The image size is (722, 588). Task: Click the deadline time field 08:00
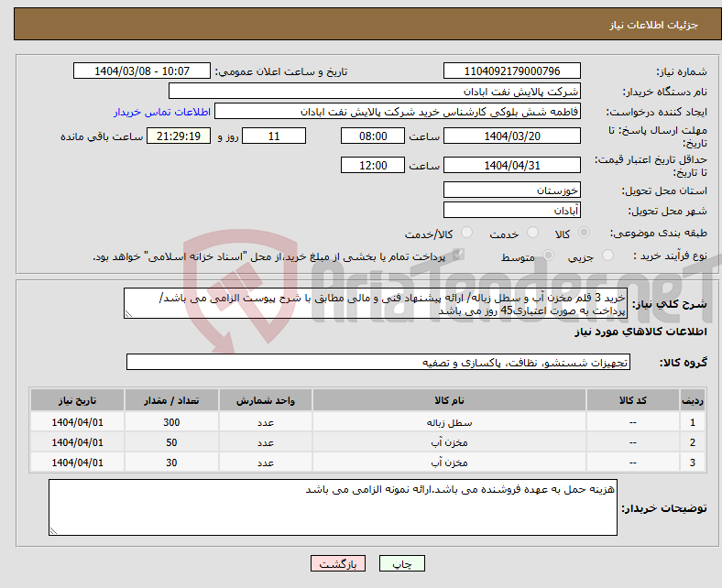(x=373, y=136)
